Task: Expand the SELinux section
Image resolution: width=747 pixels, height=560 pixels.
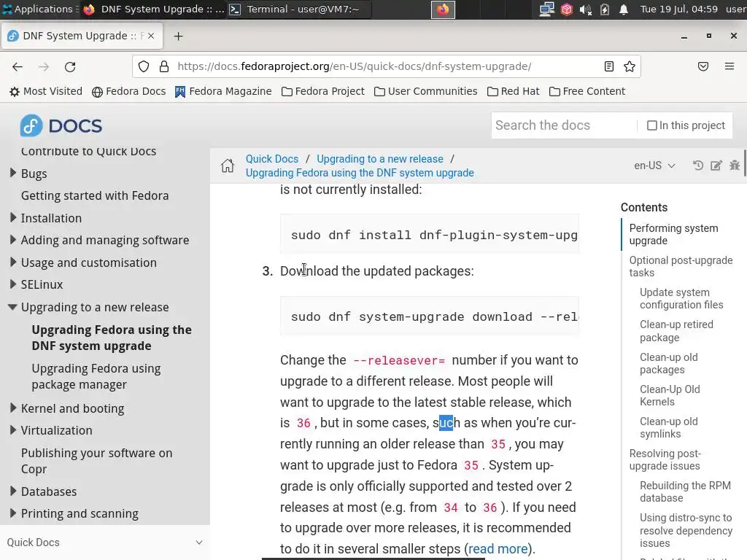Action: pyautogui.click(x=13, y=284)
